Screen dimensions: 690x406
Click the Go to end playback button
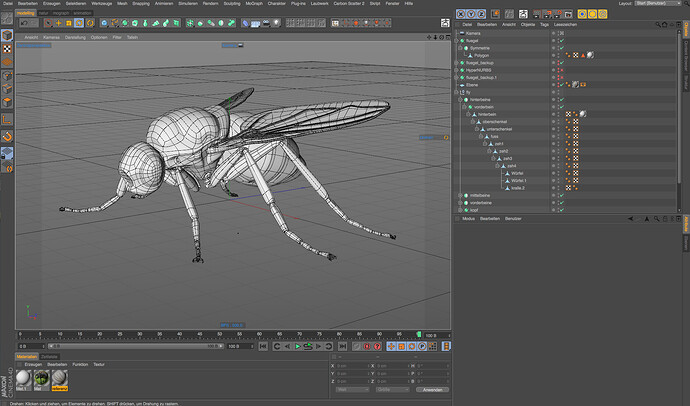coord(342,347)
